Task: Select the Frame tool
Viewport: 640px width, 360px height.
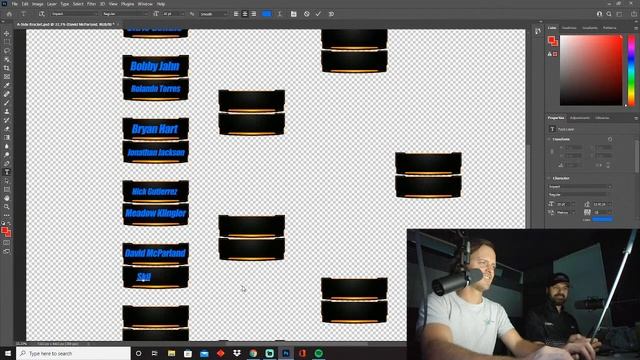Action: point(7,76)
